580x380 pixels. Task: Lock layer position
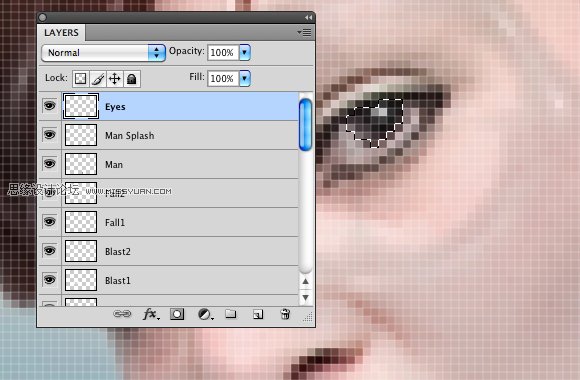click(x=115, y=78)
